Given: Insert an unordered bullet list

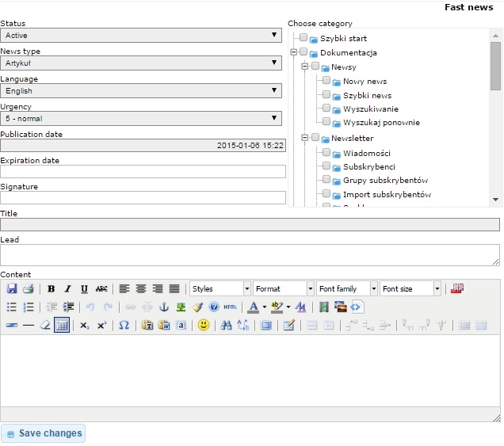Looking at the screenshot, I should pos(12,307).
